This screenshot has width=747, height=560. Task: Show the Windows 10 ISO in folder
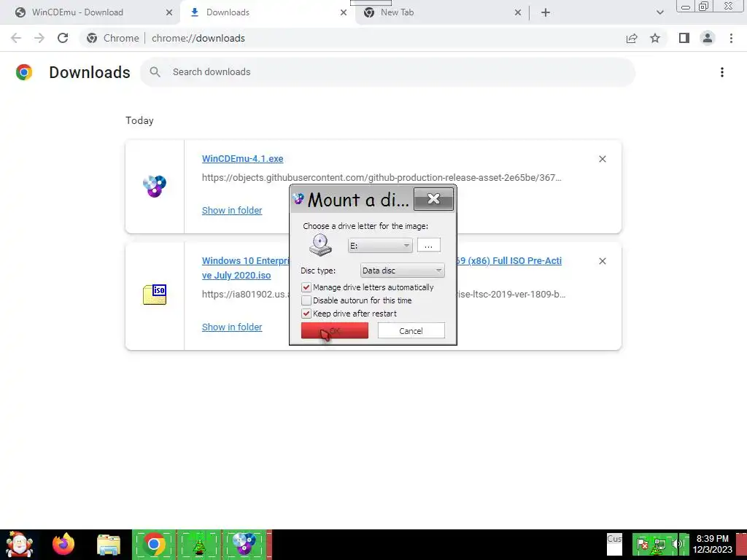pos(232,327)
